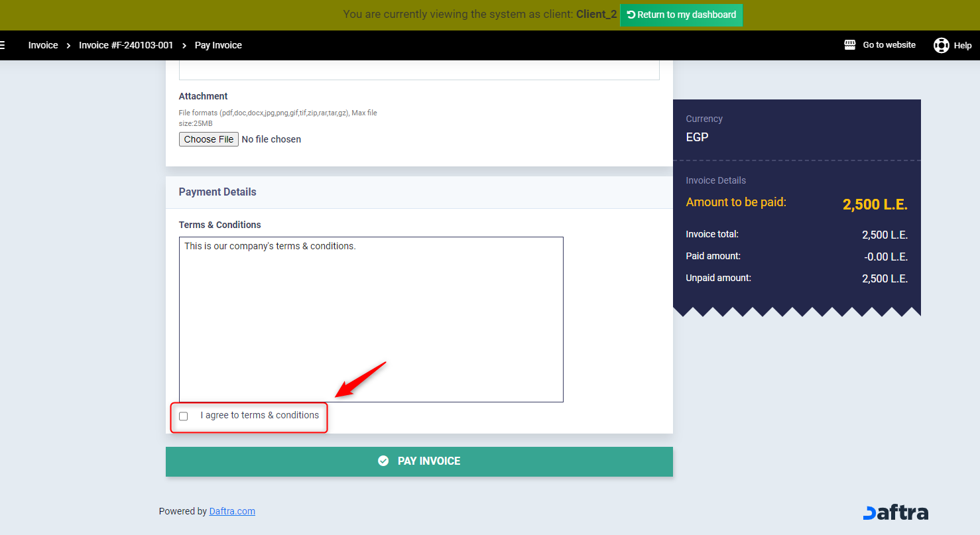Submit with the PAY INVOICE button
The width and height of the screenshot is (980, 535).
pos(419,461)
